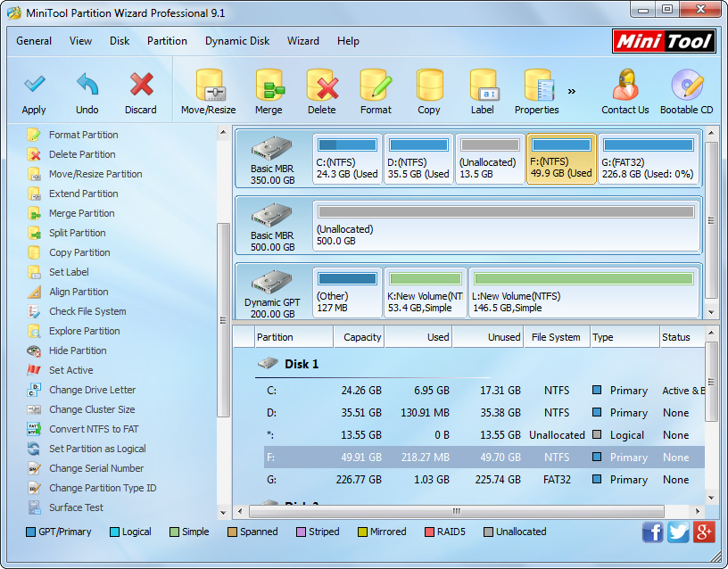Click the Undo arrow icon

87,85
